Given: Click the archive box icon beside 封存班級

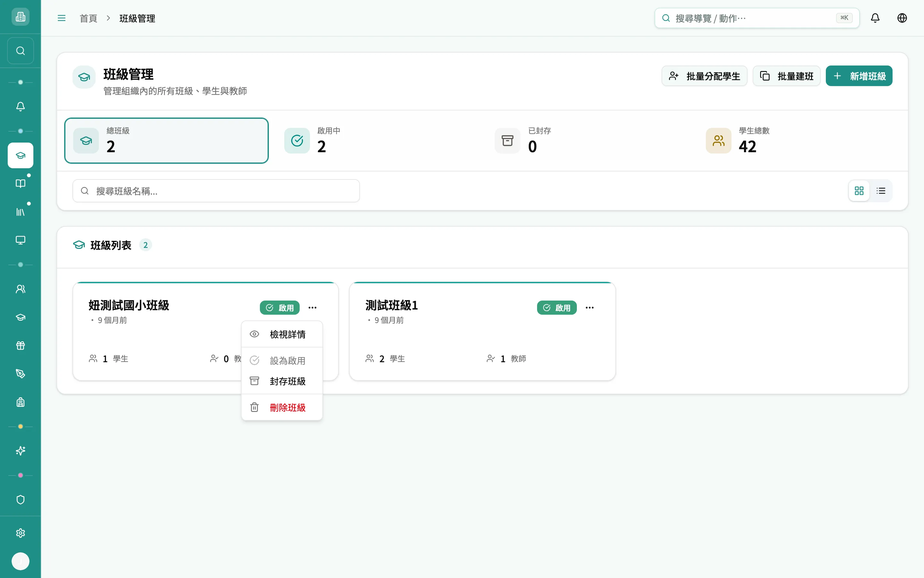Looking at the screenshot, I should (x=254, y=381).
